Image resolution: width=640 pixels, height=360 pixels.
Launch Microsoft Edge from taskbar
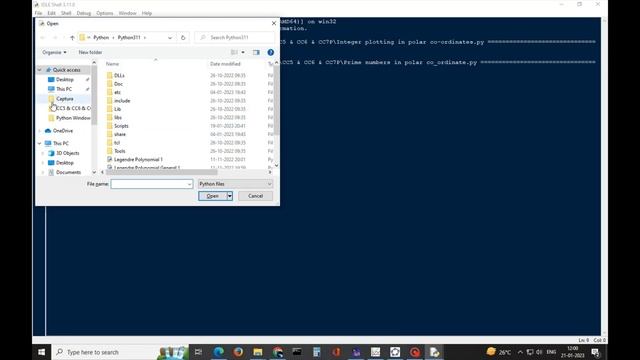click(218, 352)
